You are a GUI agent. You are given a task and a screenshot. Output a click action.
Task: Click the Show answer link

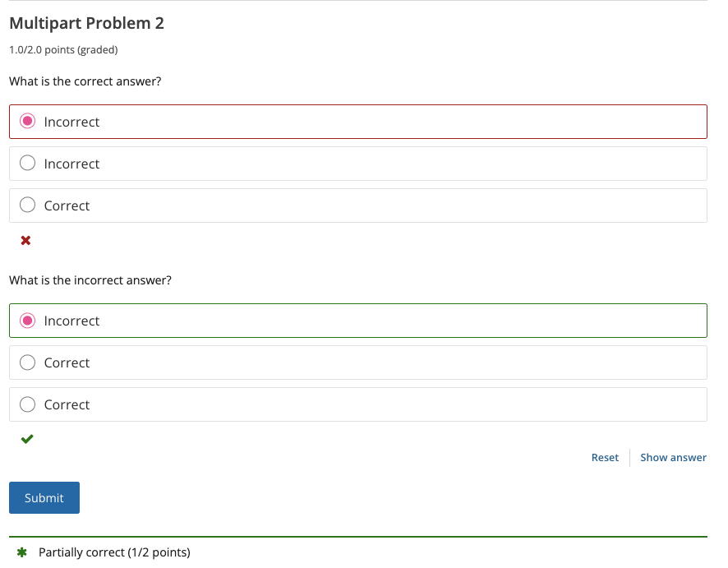click(673, 458)
